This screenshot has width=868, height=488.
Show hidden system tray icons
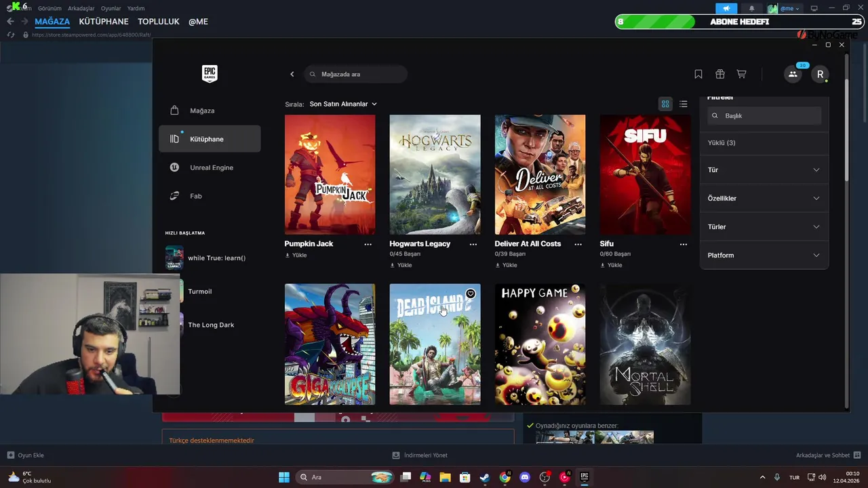click(762, 477)
